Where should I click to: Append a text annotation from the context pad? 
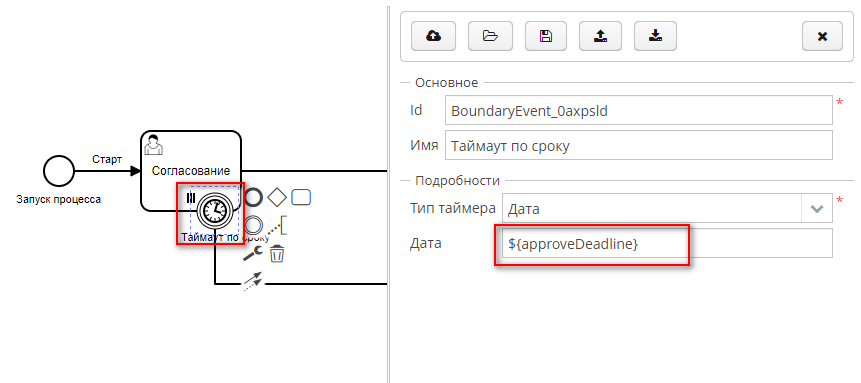277,225
